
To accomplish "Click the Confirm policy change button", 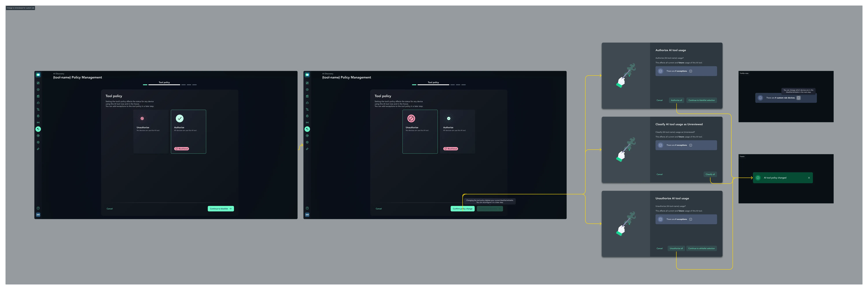I will pyautogui.click(x=463, y=209).
